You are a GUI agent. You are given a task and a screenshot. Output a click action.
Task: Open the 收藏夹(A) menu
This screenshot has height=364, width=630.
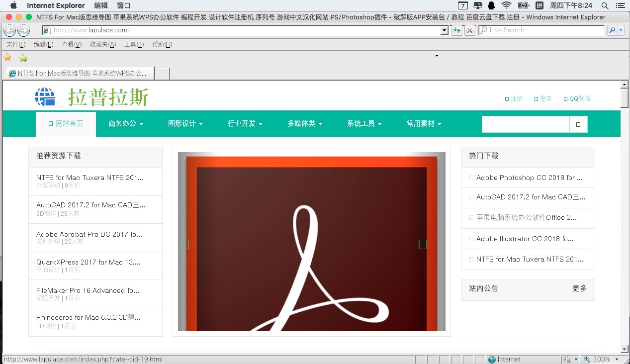click(x=103, y=44)
